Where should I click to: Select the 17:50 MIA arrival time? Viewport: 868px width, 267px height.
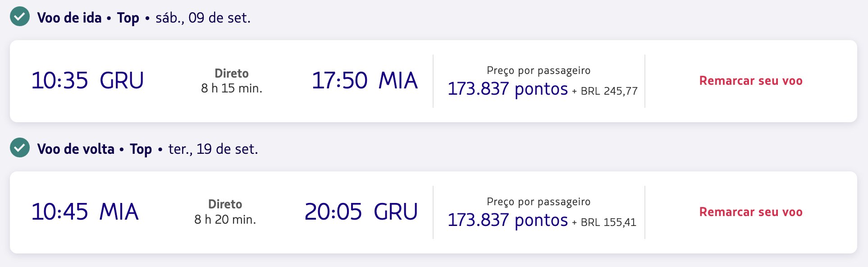[x=365, y=81]
